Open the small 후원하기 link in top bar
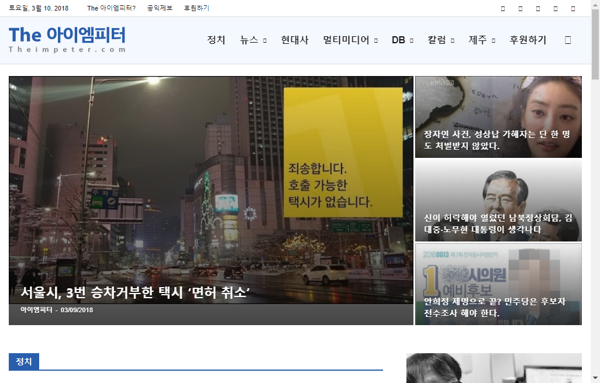Screen dimensions: 600x383 pyautogui.click(x=196, y=8)
